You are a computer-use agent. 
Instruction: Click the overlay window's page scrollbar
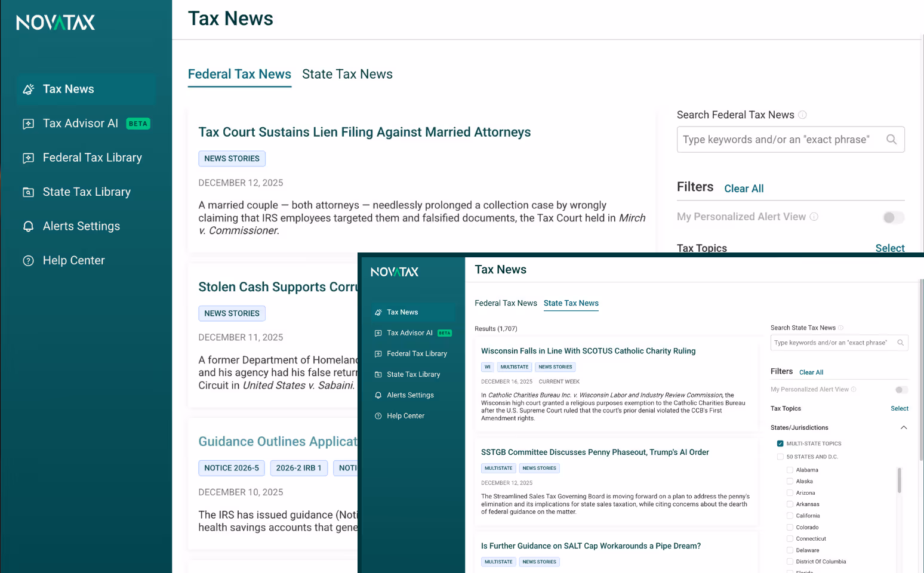(921, 370)
